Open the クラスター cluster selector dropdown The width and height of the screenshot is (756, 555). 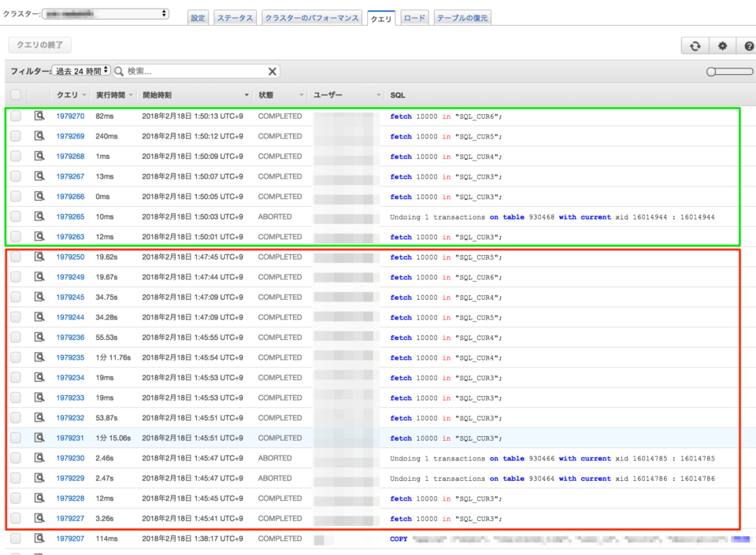(106, 13)
